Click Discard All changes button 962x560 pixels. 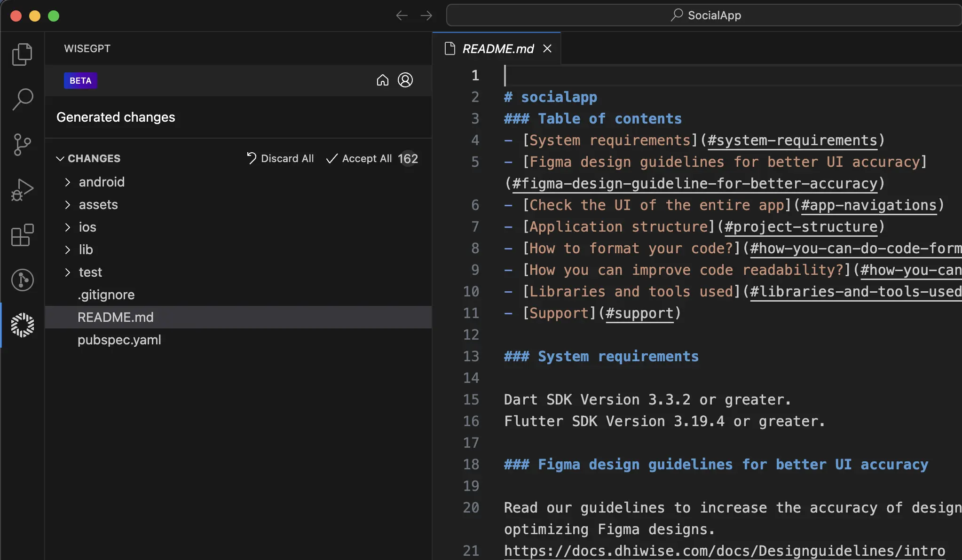(279, 159)
